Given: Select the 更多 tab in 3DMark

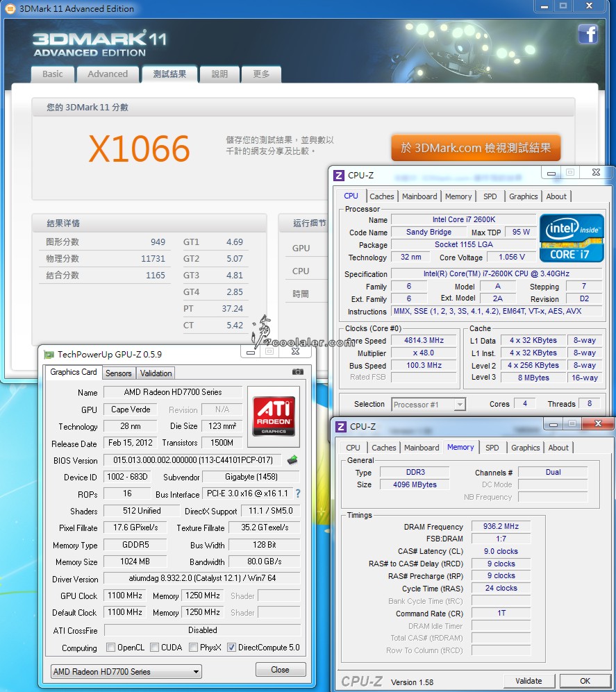Looking at the screenshot, I should click(261, 74).
